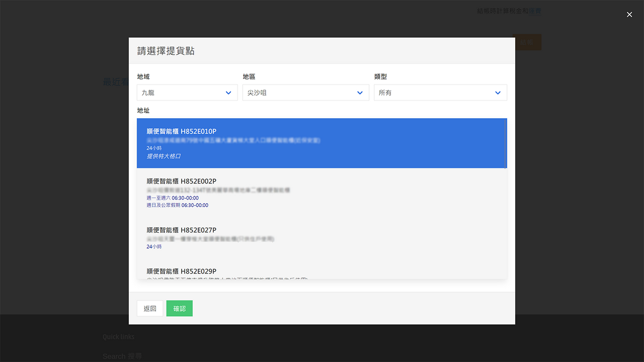Image resolution: width=644 pixels, height=362 pixels.
Task: Click Quick links heading in background footer
Action: (x=119, y=337)
